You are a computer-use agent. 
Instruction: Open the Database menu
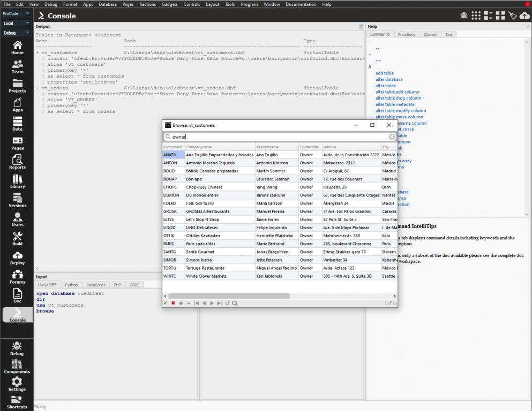[x=107, y=4]
